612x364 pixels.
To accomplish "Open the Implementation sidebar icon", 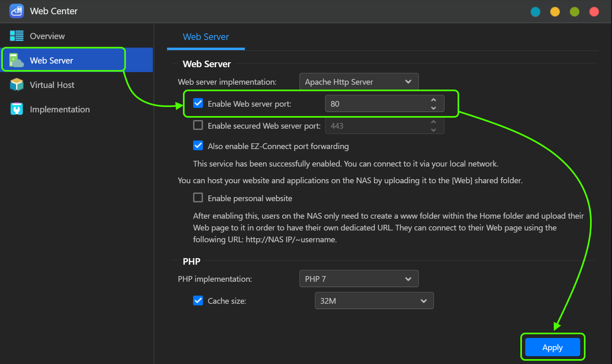I will pyautogui.click(x=17, y=109).
